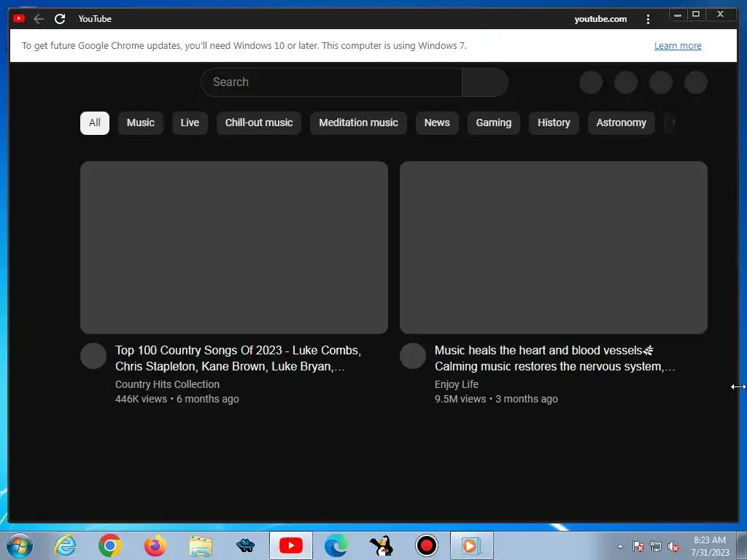Select the Live filter chip

click(x=190, y=122)
